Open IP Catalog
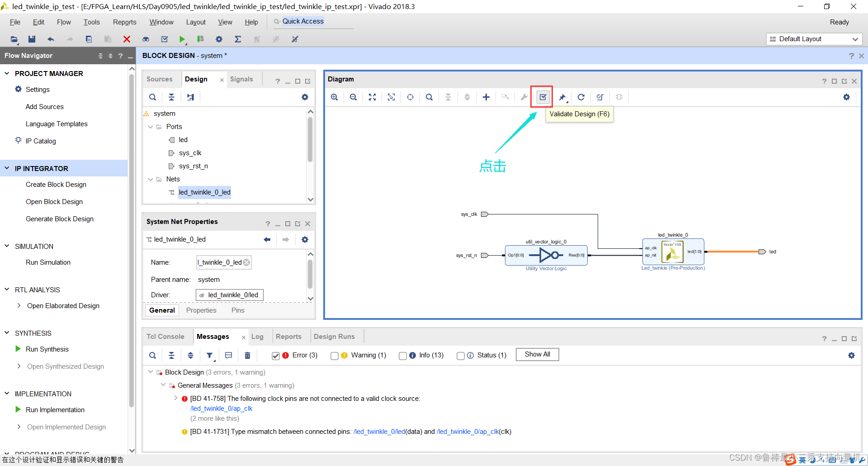 click(x=41, y=141)
